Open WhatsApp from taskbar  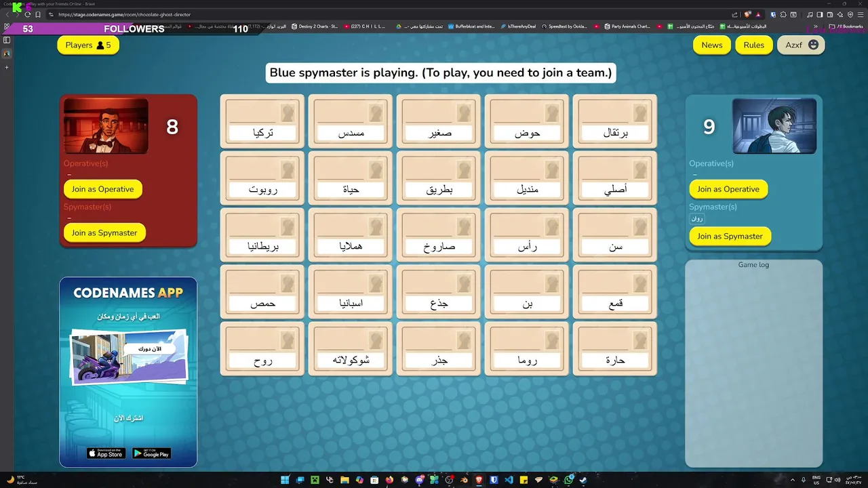pyautogui.click(x=569, y=480)
